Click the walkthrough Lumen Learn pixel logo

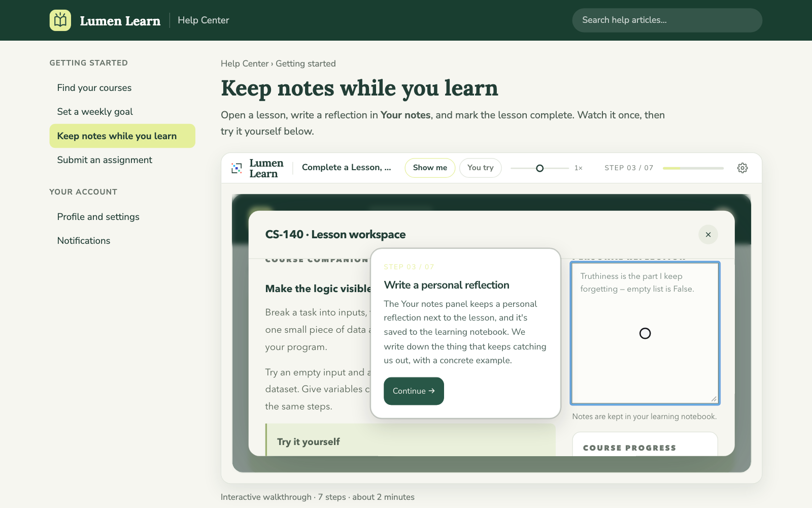click(236, 168)
